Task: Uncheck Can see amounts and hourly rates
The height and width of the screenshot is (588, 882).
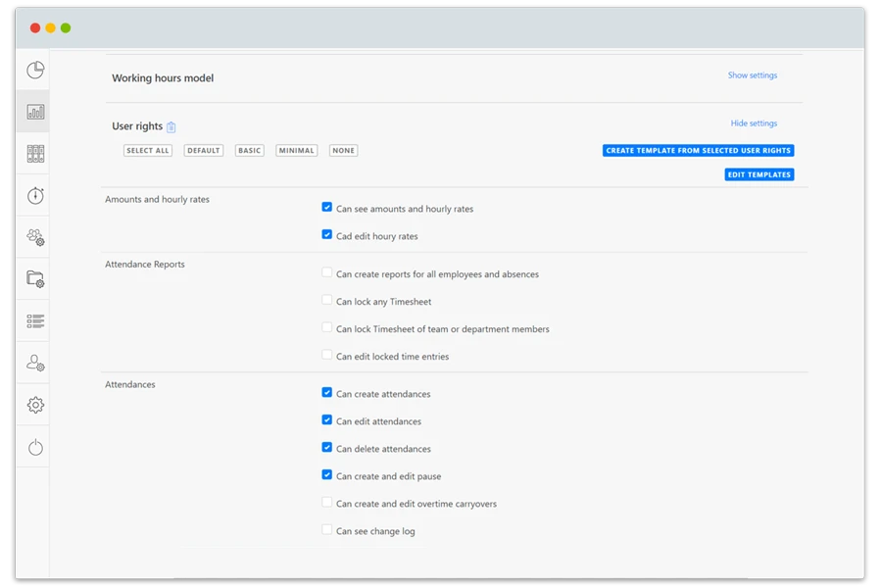Action: pos(327,208)
